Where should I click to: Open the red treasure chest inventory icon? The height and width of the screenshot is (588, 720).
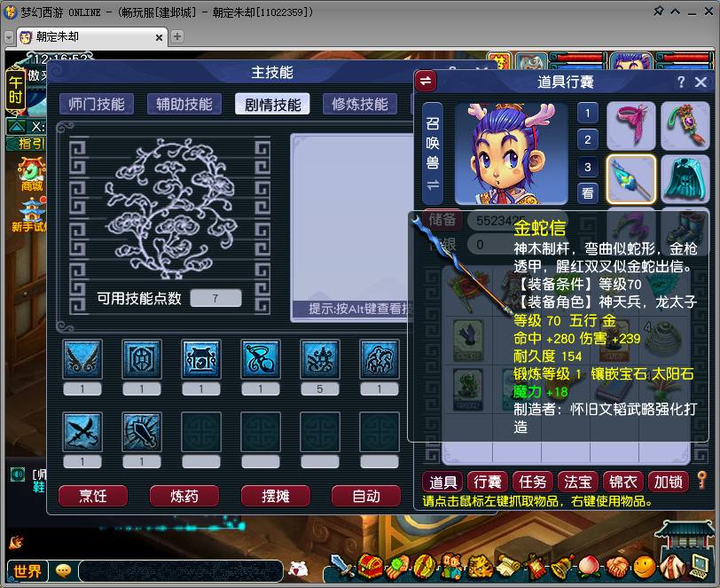point(370,566)
